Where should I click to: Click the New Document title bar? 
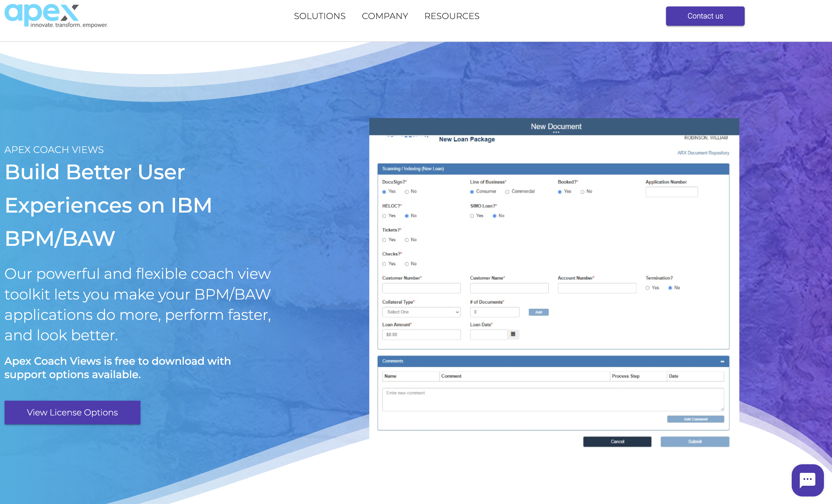(x=554, y=126)
